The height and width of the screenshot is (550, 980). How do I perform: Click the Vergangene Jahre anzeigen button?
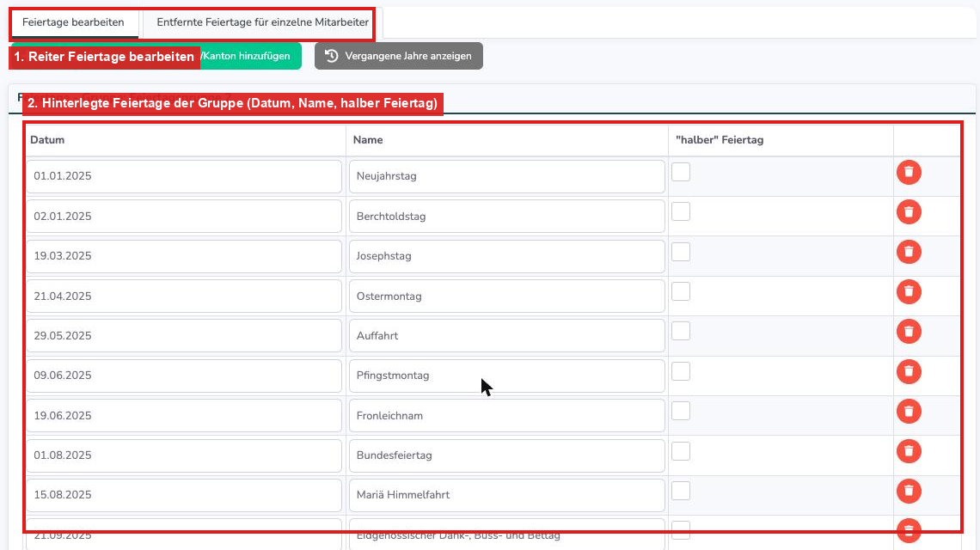399,56
